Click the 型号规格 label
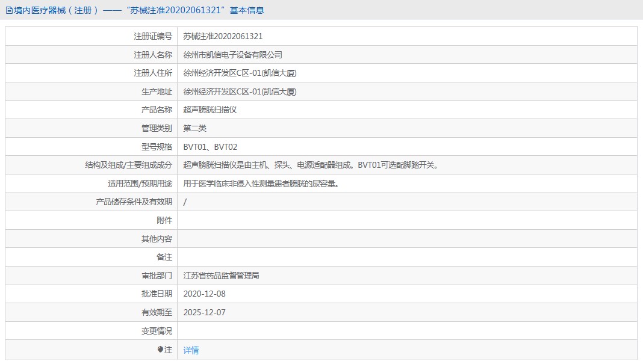The image size is (643, 364). pos(157,147)
